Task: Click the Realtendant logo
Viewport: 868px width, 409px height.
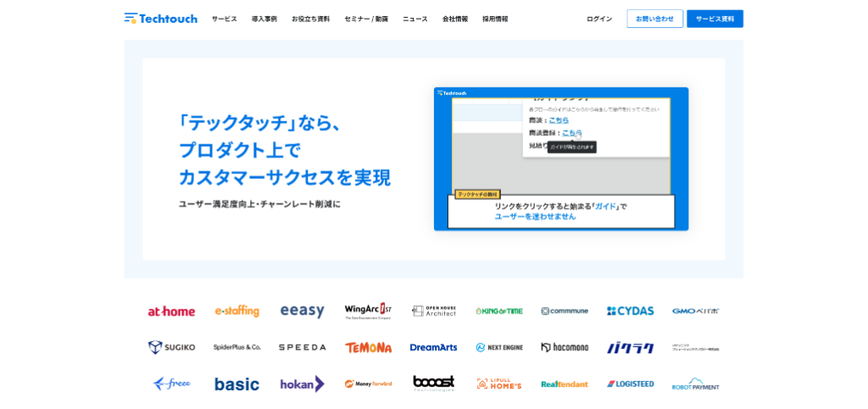Action: (565, 384)
